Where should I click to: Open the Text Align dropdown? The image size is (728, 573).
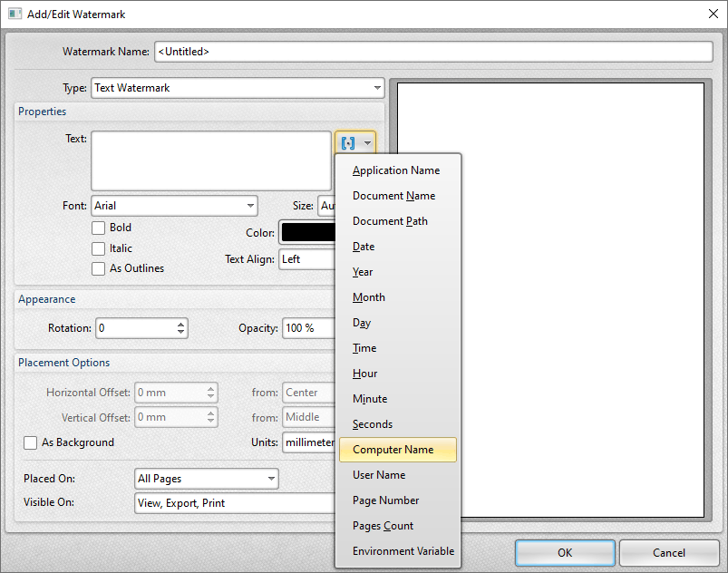pos(313,259)
